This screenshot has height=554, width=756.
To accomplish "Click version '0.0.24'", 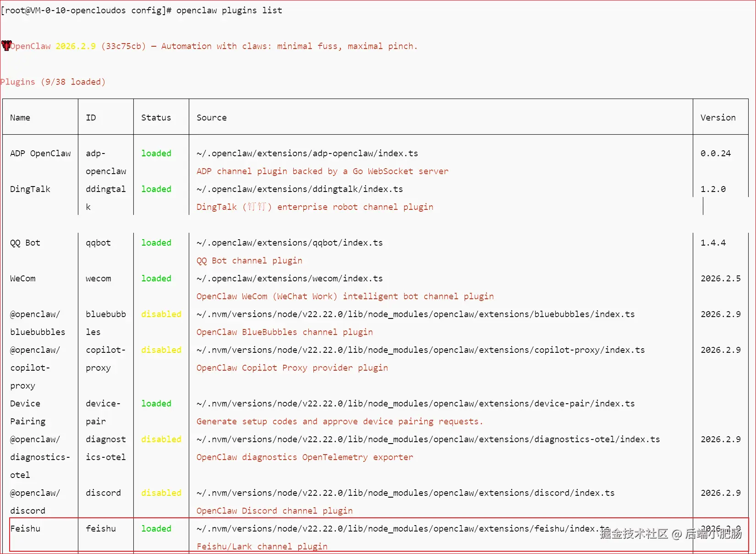I will 716,154.
